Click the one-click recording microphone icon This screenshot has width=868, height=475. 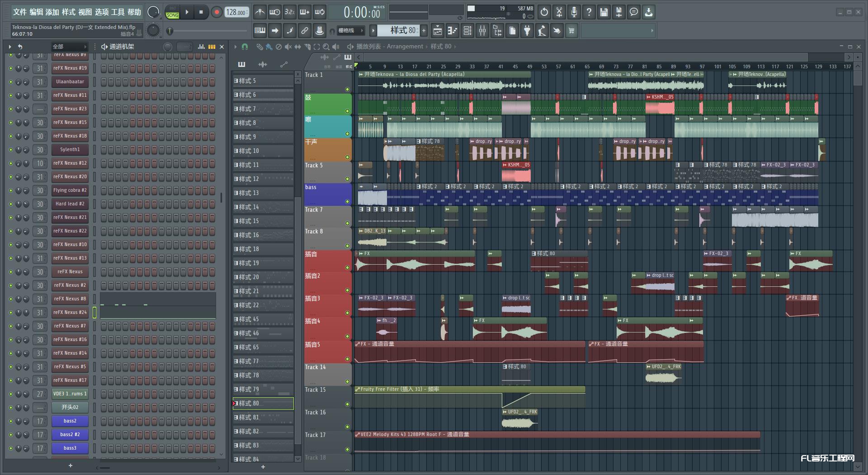pyautogui.click(x=574, y=12)
